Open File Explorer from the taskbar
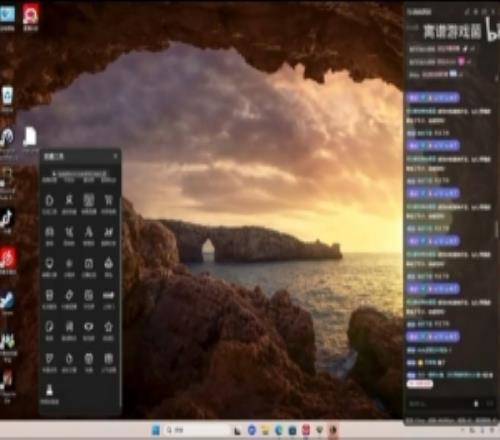The height and width of the screenshot is (440, 500). (x=265, y=430)
